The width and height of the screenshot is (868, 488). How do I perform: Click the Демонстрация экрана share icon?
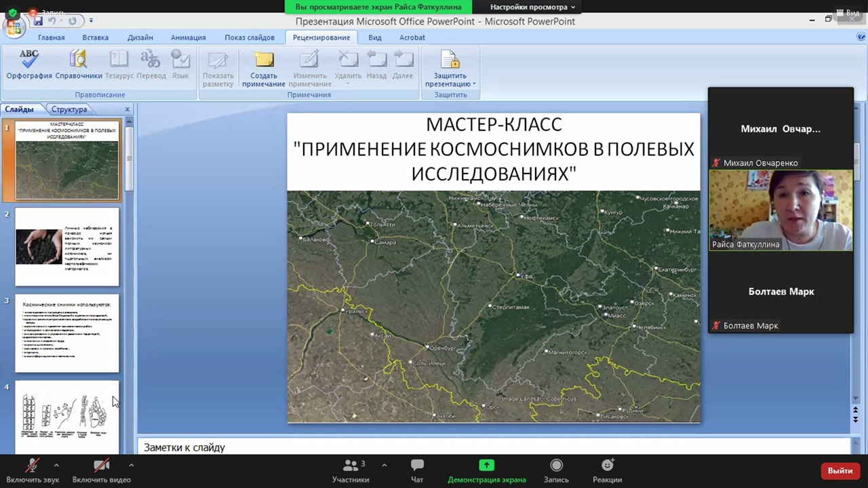click(x=486, y=466)
